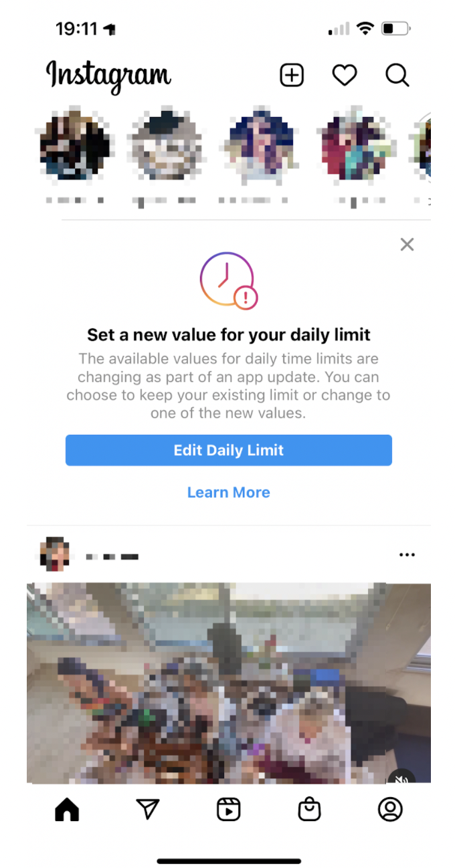The height and width of the screenshot is (868, 455).
Task: Open the Shop bag icon
Action: point(309,809)
